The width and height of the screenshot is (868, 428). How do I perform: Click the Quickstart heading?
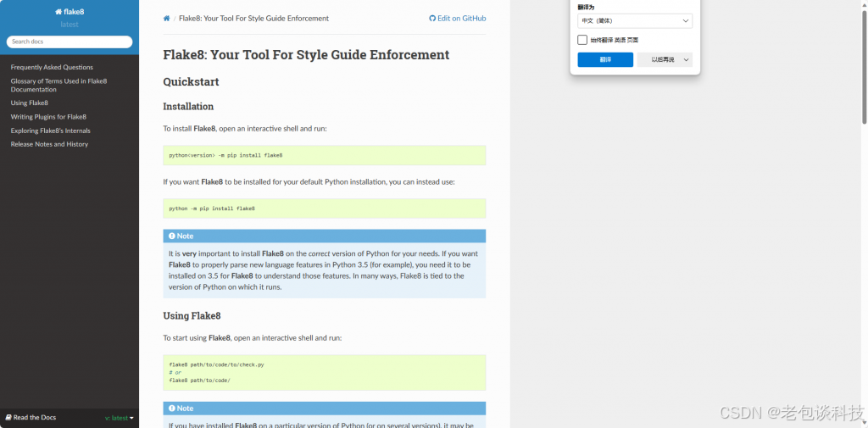tap(191, 82)
